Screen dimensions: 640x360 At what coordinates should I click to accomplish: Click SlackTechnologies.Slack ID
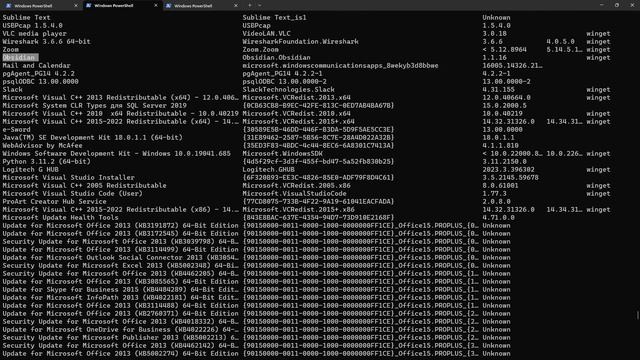(289, 89)
